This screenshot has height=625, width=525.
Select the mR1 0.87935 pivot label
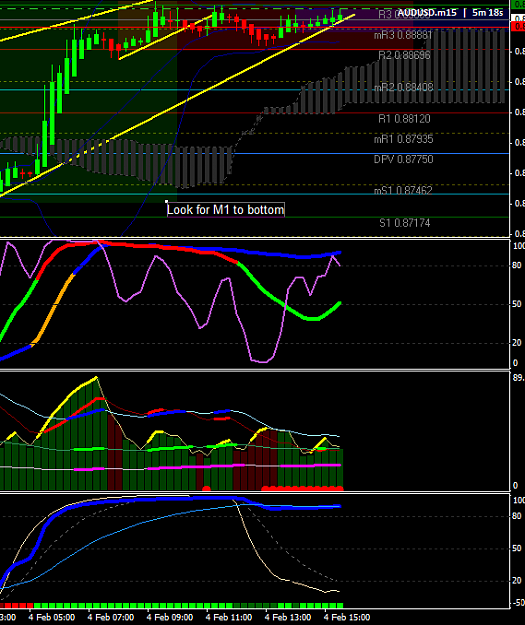(403, 139)
